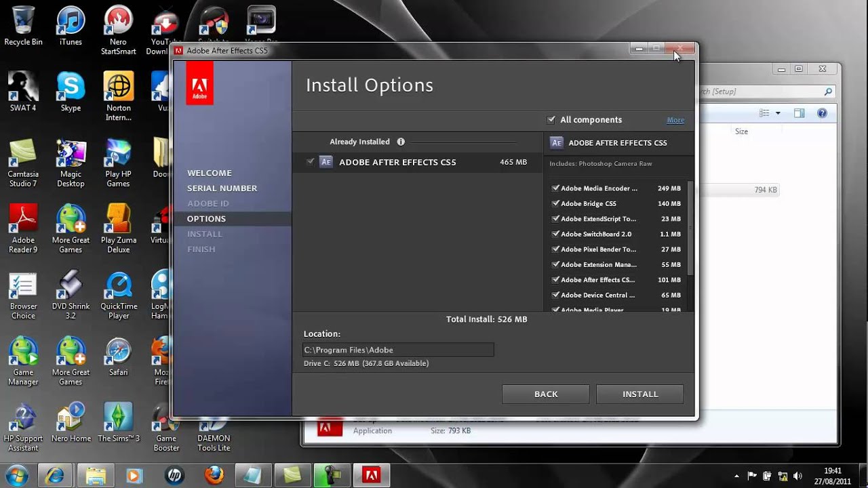Launch The Sims 3 shortcut
This screenshot has width=868, height=488.
click(x=118, y=422)
